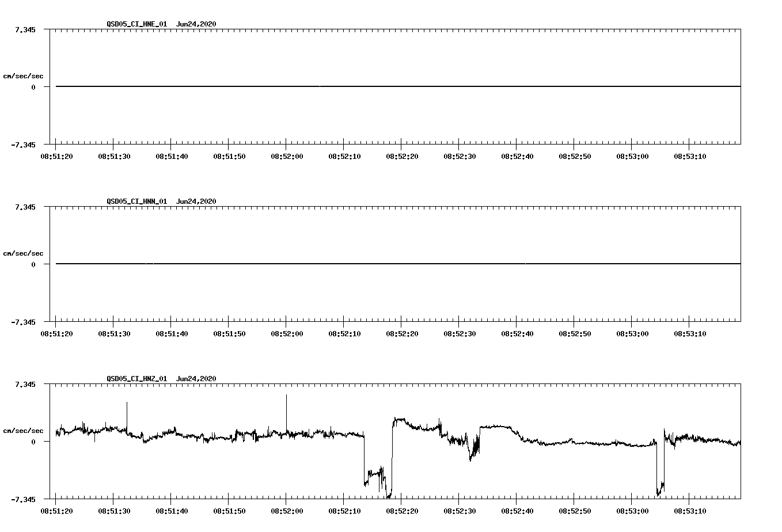This screenshot has height=532, width=782.
Task: Click the HNN chart's cm/sec/sec unit label
Action: click(23, 253)
